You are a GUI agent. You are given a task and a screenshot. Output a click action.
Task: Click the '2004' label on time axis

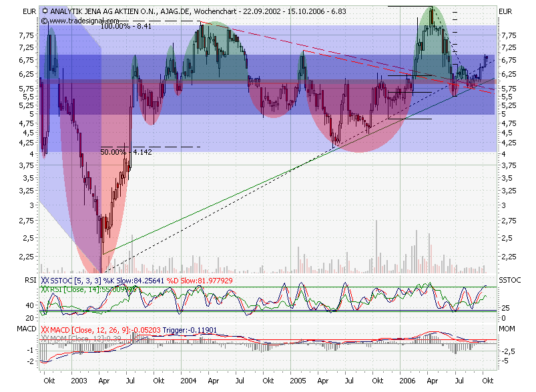(x=188, y=381)
